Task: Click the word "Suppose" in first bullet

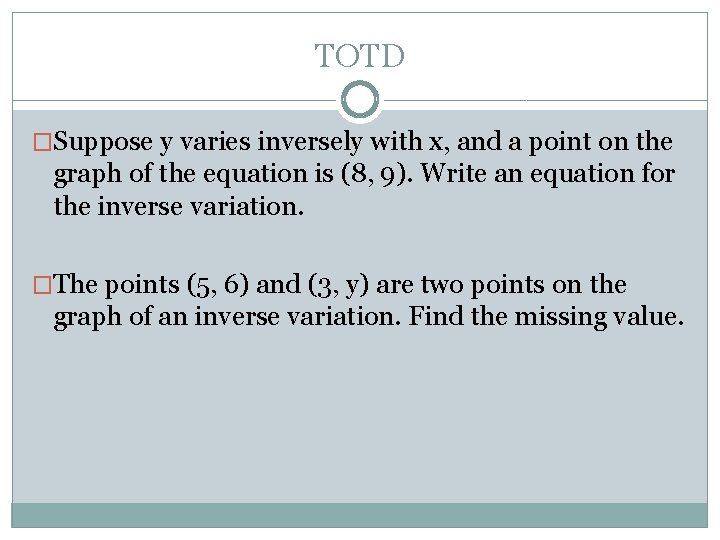Action: [103, 142]
